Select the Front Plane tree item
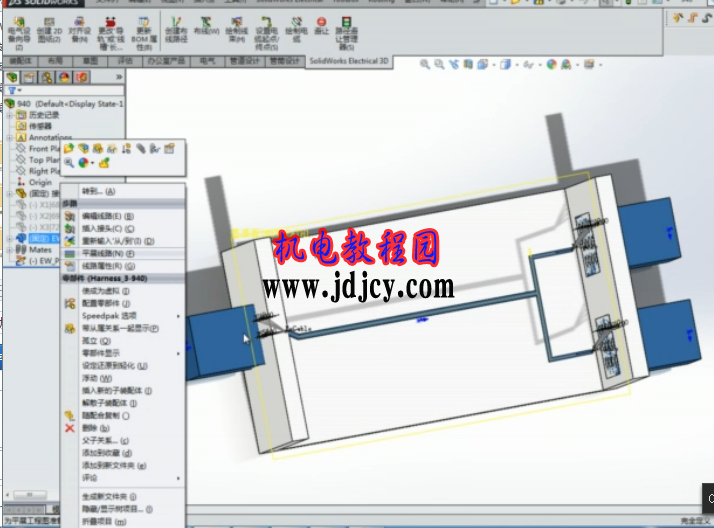 point(38,149)
